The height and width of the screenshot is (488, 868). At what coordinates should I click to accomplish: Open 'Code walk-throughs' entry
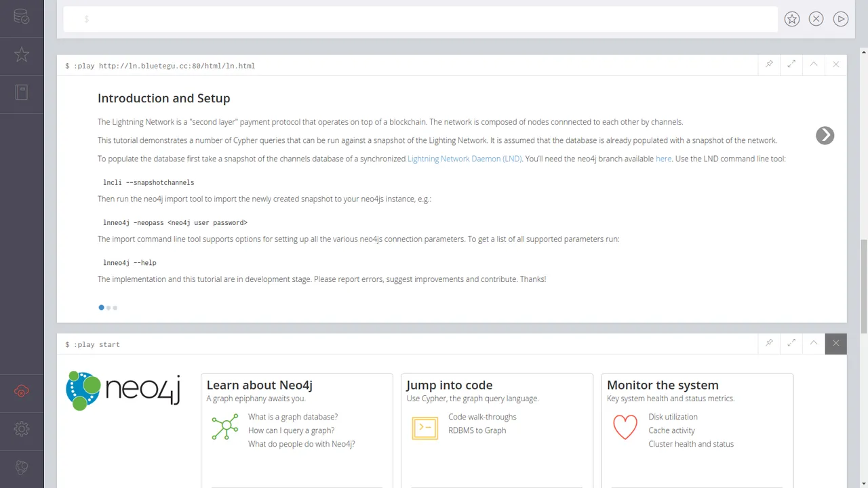pos(482,417)
